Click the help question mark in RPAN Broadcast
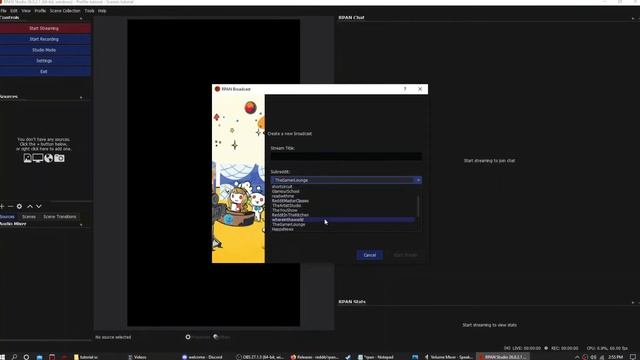Viewport: 640px width, 360px height. coord(405,89)
